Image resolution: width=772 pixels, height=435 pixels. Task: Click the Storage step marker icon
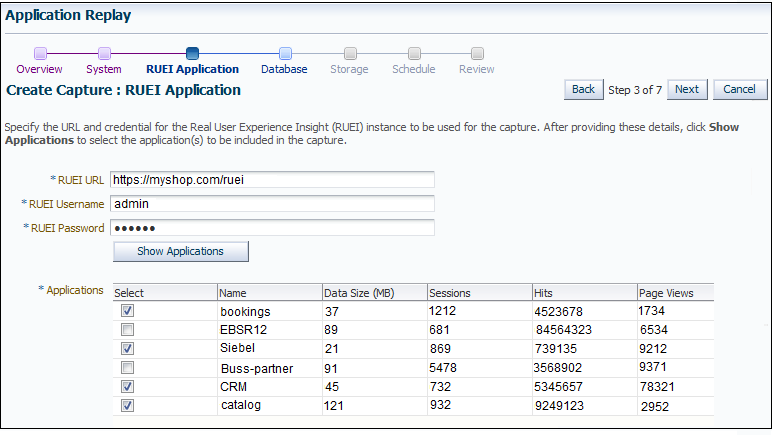point(350,53)
